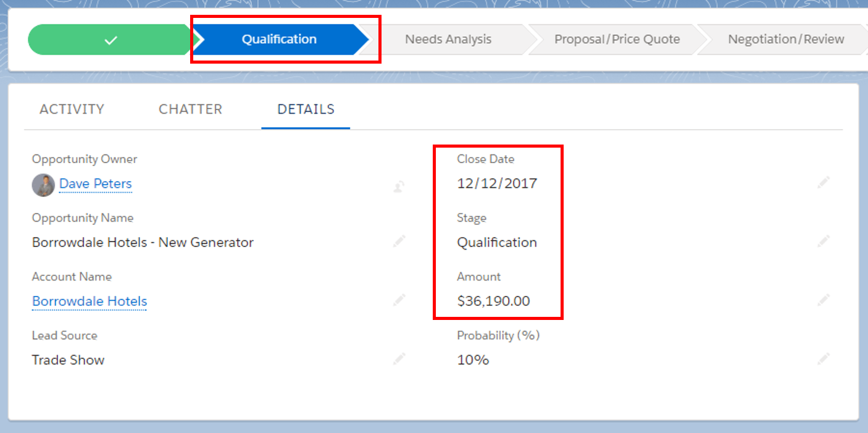Screen dimensions: 868x433
Task: Click the completed stage green checkmark
Action: click(x=111, y=40)
